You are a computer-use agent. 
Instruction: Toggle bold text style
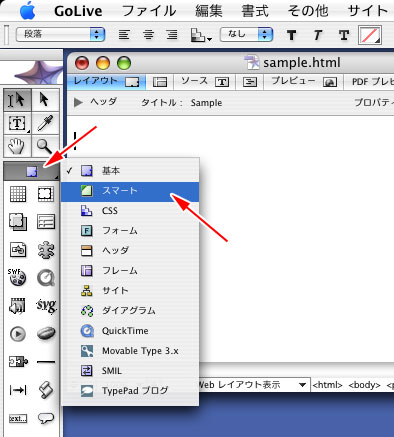(x=291, y=35)
